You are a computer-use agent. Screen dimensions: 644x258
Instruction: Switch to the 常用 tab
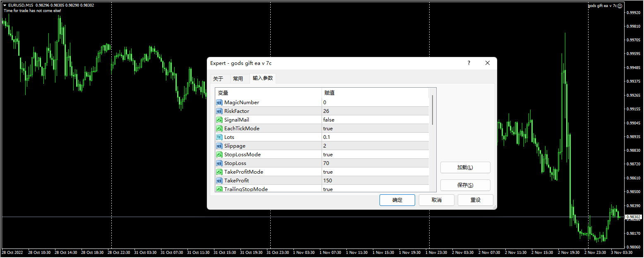238,79
